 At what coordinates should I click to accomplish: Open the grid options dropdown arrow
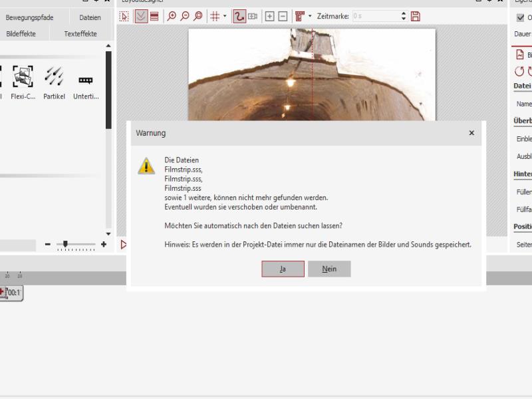coord(225,16)
